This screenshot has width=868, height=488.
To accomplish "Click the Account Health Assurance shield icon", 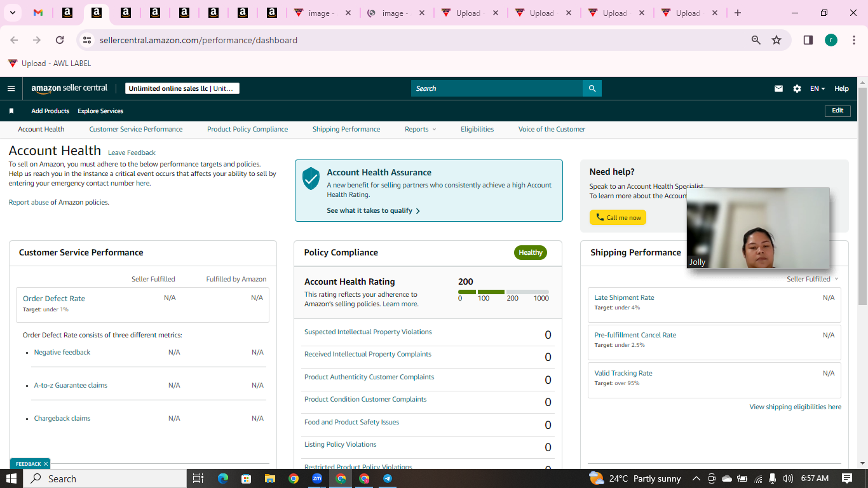I will (311, 179).
